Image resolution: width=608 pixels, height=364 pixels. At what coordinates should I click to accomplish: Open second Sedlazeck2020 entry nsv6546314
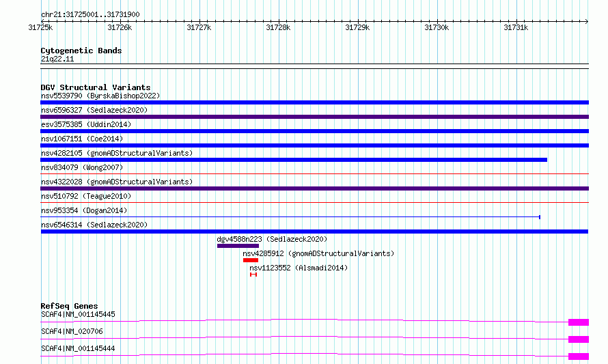[94, 225]
